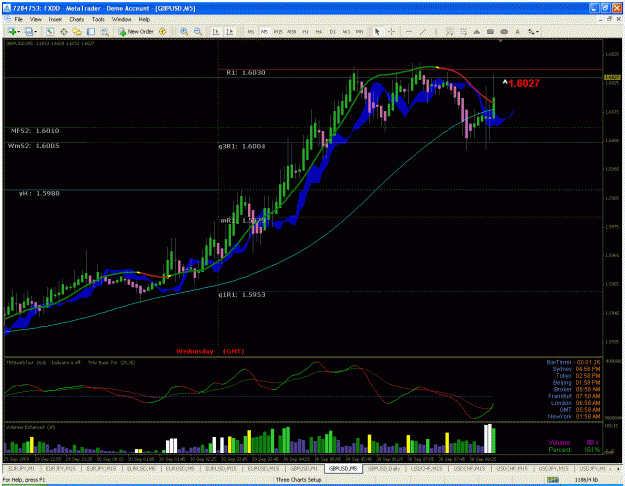Select the MN monthly timeframe

point(360,31)
